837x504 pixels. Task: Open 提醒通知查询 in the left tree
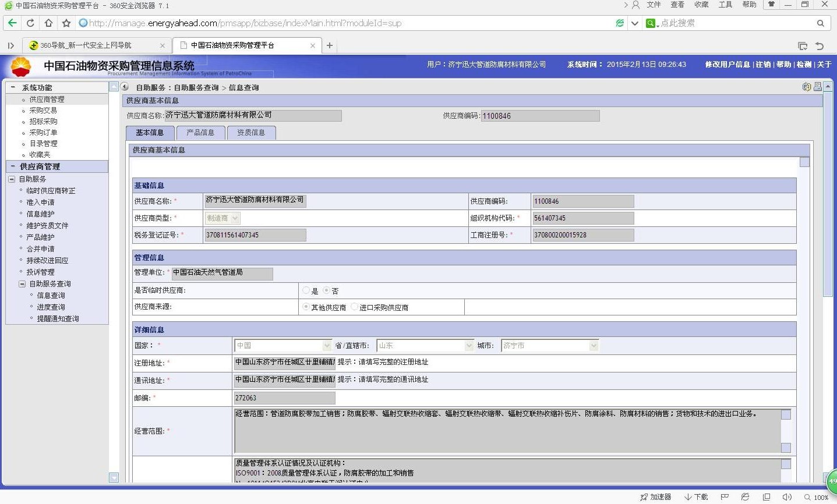[58, 319]
